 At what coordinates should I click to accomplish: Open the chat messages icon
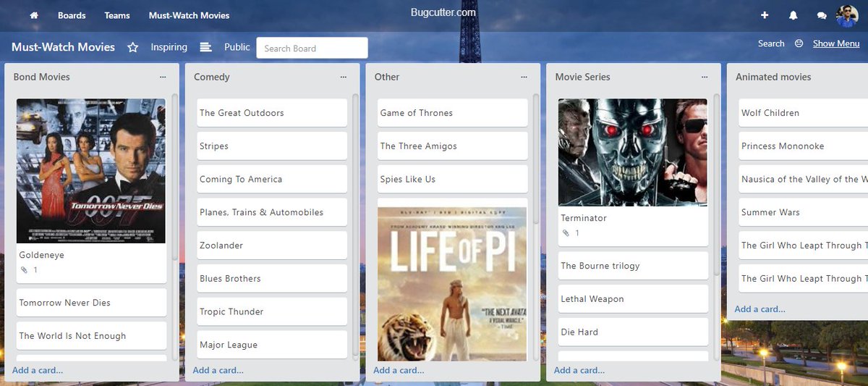[822, 15]
